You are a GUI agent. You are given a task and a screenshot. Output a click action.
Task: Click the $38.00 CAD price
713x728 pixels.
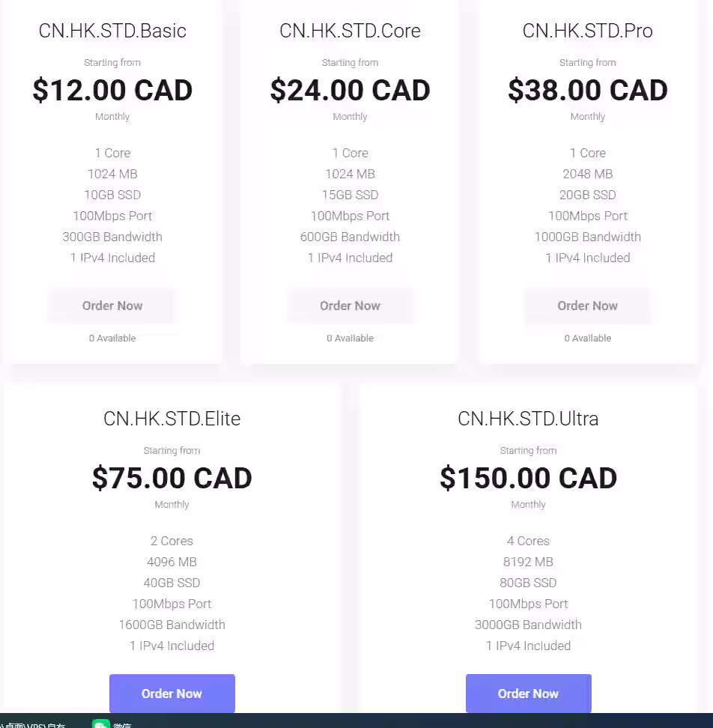click(x=588, y=90)
